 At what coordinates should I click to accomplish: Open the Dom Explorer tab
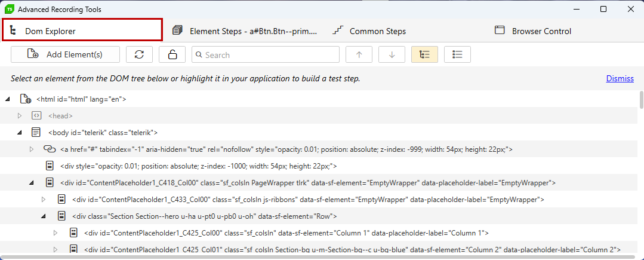click(82, 30)
